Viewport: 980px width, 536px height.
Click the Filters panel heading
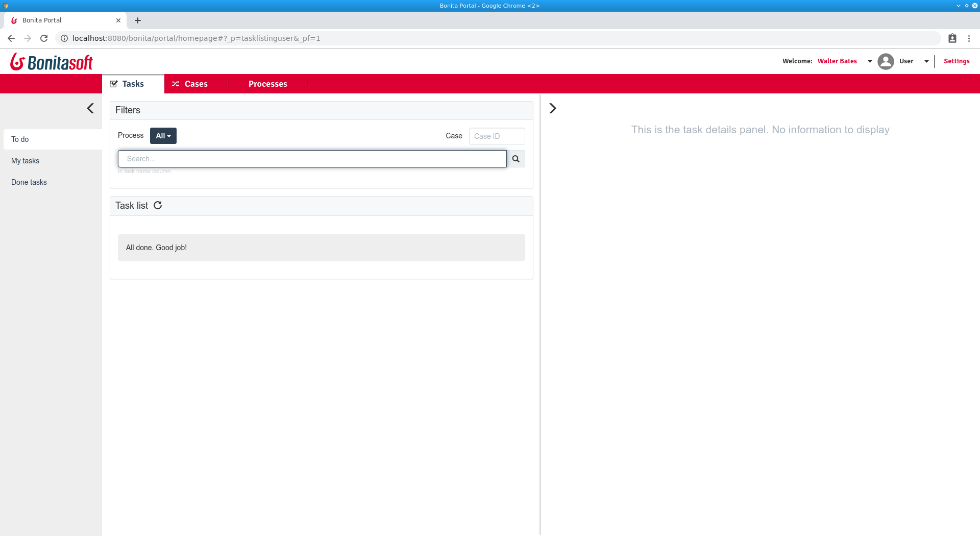(128, 110)
